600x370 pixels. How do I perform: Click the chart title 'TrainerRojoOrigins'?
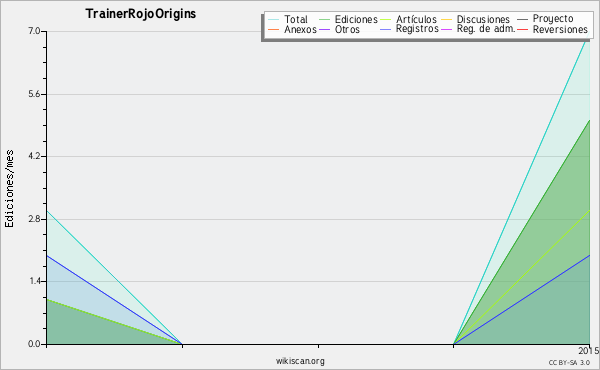(x=141, y=14)
